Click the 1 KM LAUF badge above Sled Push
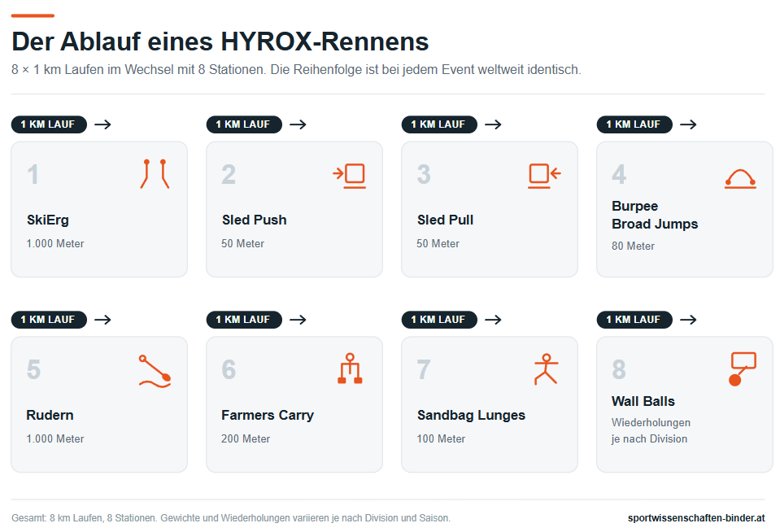 244,124
